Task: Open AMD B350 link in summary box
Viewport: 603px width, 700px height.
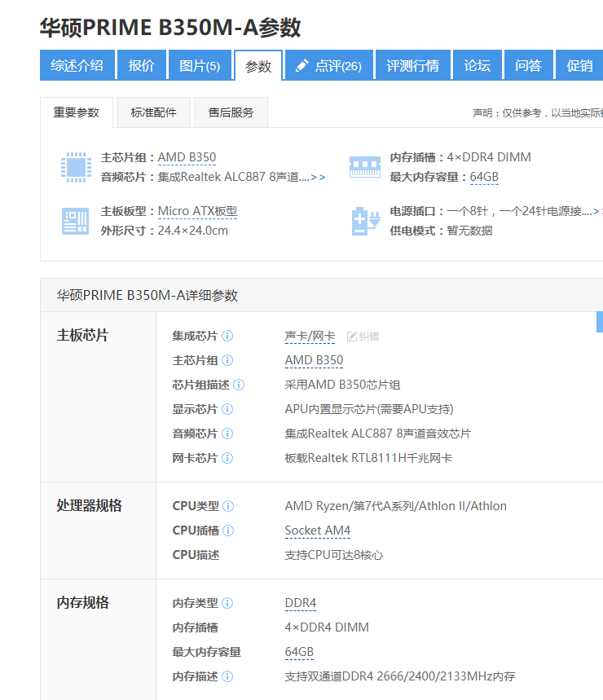Action: tap(187, 157)
